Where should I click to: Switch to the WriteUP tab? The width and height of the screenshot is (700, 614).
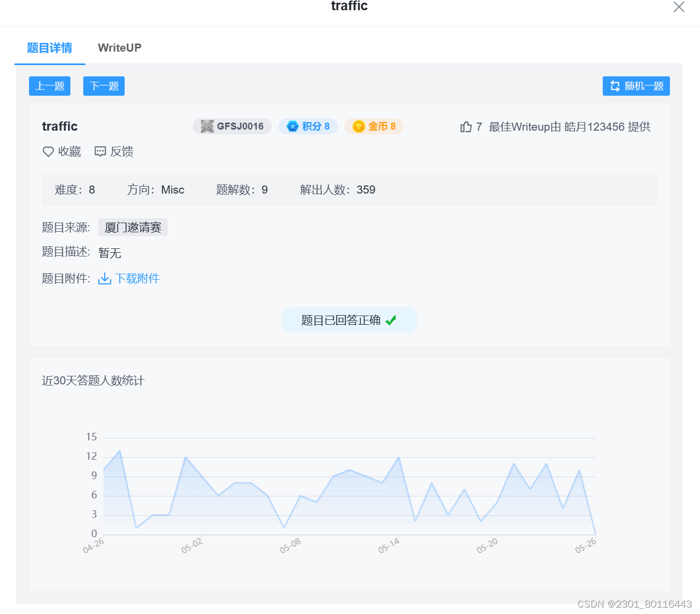(x=119, y=48)
